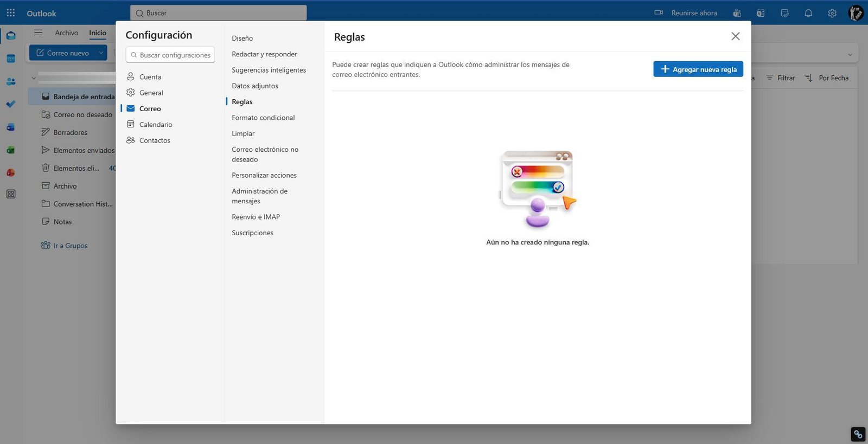Open PowerPoint app in left rail

click(11, 172)
